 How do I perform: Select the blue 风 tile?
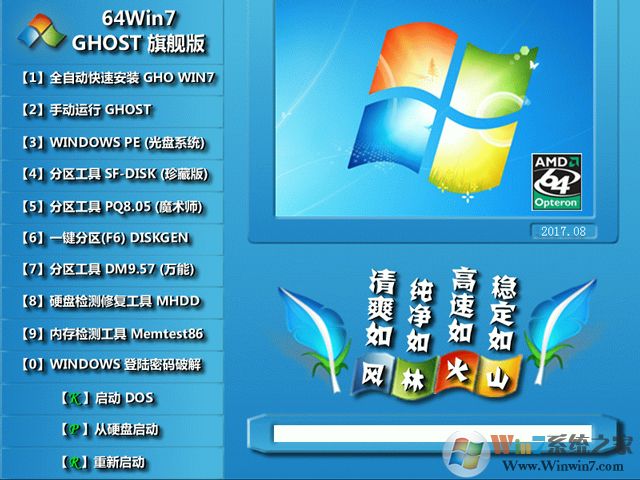coord(372,377)
